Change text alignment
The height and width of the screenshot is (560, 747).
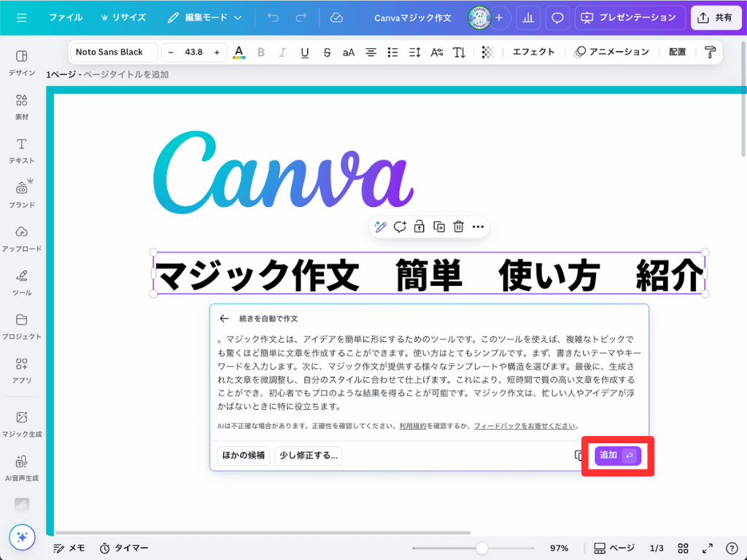[371, 52]
